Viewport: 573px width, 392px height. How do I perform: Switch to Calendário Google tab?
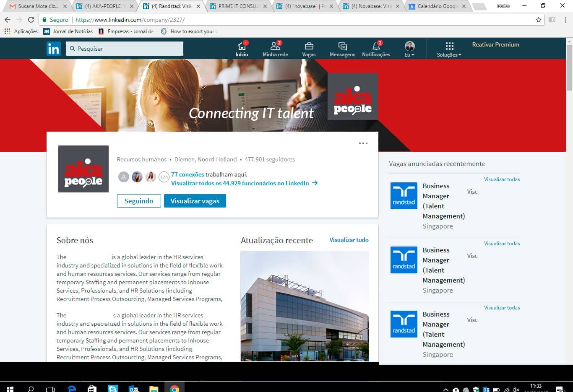(x=437, y=6)
